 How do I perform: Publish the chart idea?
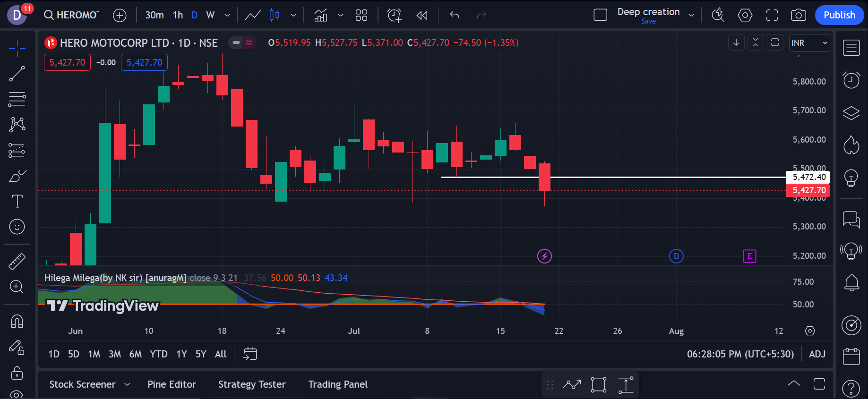point(839,15)
